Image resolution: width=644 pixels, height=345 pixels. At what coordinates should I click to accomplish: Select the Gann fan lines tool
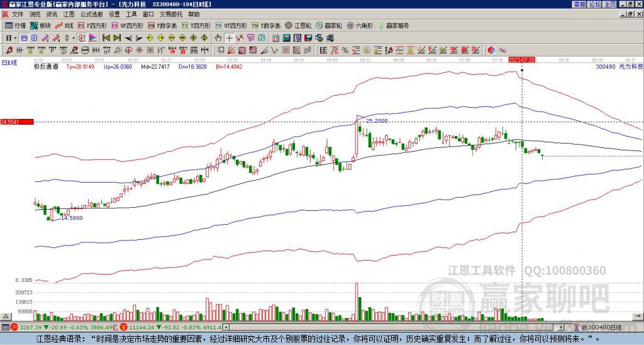coord(231,50)
